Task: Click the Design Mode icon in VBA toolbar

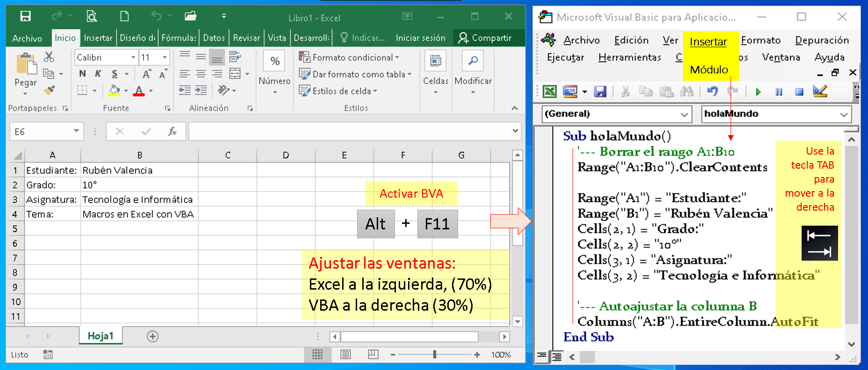Action: click(820, 92)
